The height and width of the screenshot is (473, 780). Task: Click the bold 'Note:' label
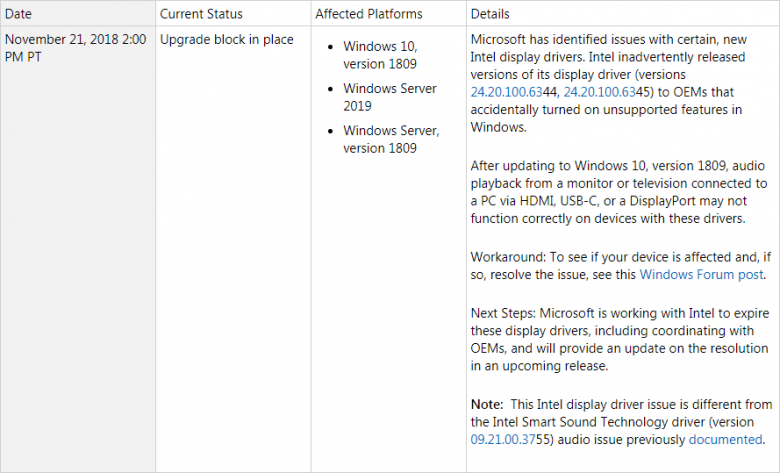(487, 404)
